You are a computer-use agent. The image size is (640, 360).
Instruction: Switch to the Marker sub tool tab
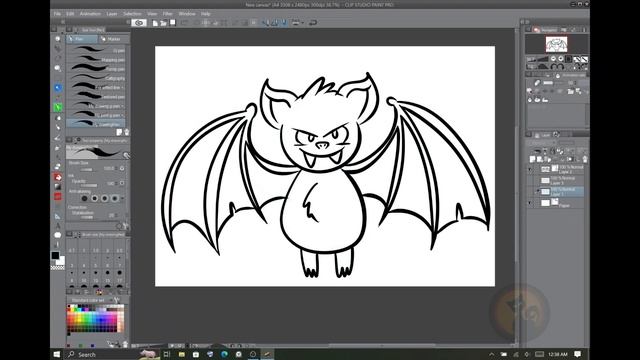pyautogui.click(x=113, y=39)
